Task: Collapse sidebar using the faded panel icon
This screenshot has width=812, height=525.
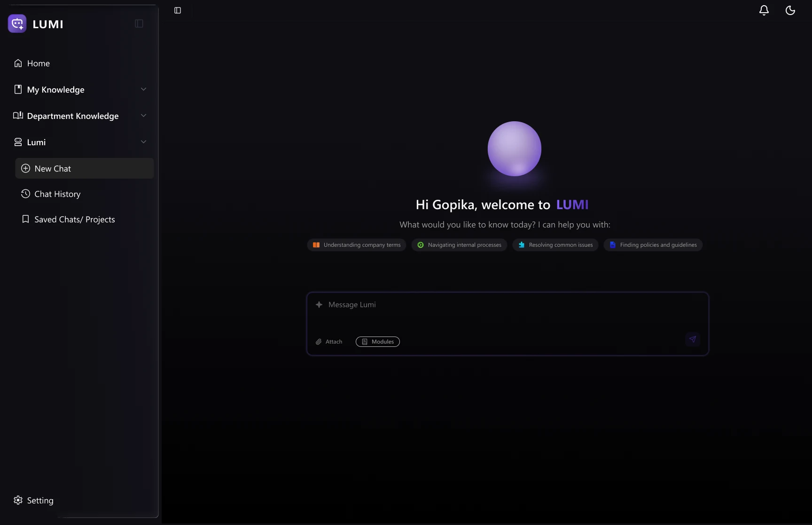Action: click(139, 24)
